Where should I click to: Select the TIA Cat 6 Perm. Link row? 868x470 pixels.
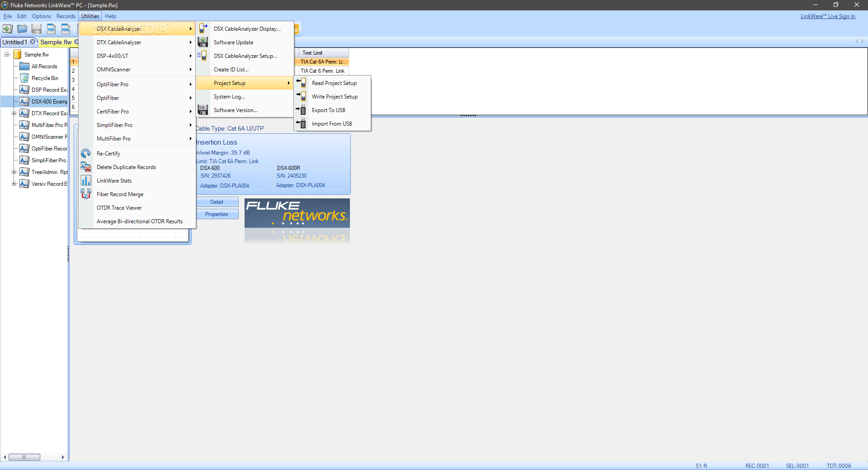coord(322,70)
